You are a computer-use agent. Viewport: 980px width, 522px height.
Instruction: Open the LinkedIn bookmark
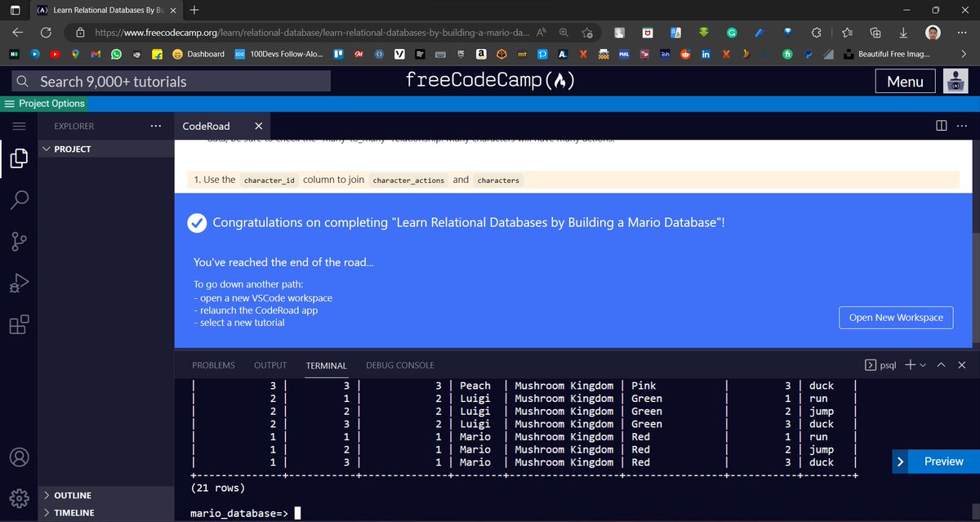coord(706,54)
